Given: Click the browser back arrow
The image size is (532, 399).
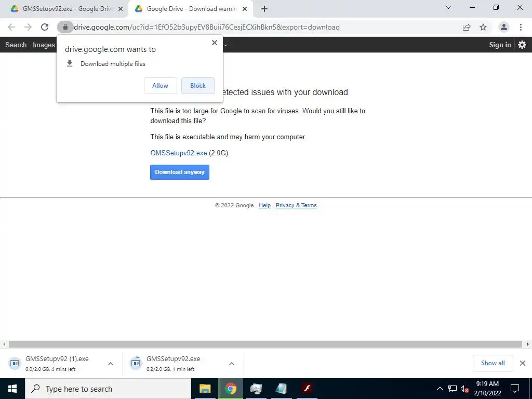Looking at the screenshot, I should click(x=11, y=27).
